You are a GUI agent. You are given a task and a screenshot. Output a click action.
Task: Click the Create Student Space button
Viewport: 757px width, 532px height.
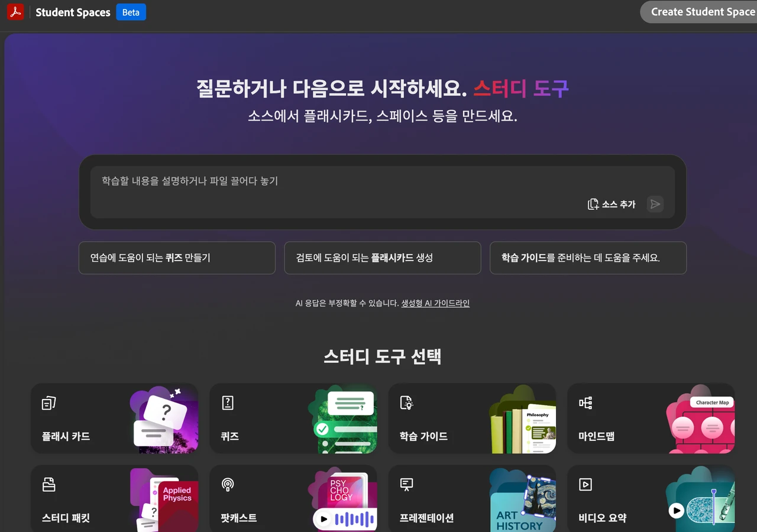pyautogui.click(x=698, y=12)
